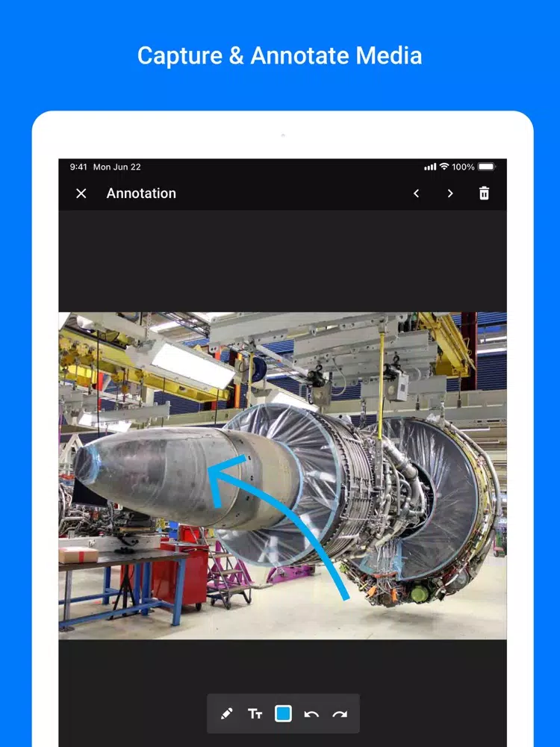This screenshot has height=747, width=560.
Task: Tap the 9:41 clock in status bar
Action: tap(78, 167)
